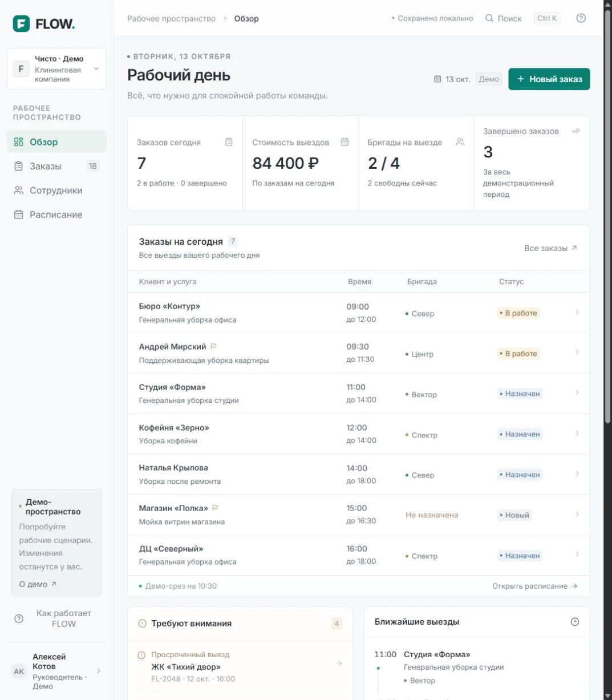612x700 pixels.
Task: Click the Демо tag beside date
Action: (489, 79)
